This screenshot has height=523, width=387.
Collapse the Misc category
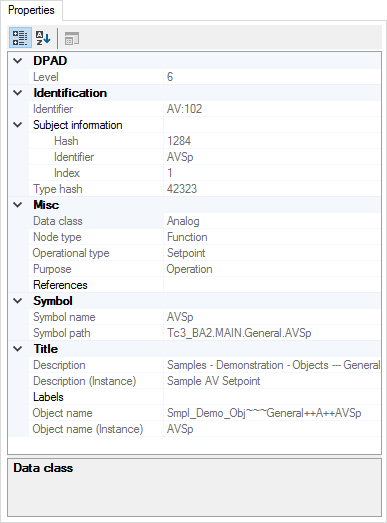point(18,205)
